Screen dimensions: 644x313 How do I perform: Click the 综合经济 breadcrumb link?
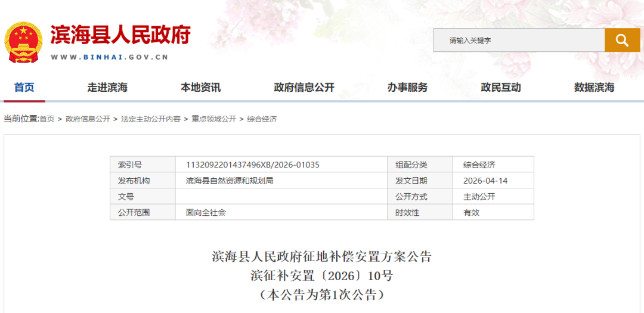point(262,119)
